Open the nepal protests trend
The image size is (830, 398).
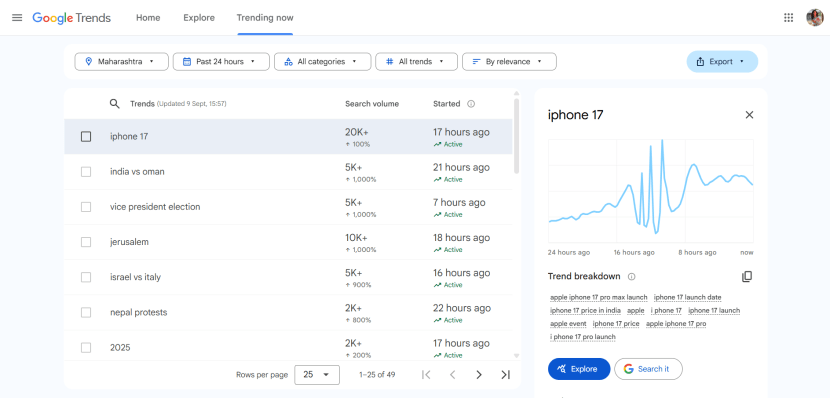288,312
